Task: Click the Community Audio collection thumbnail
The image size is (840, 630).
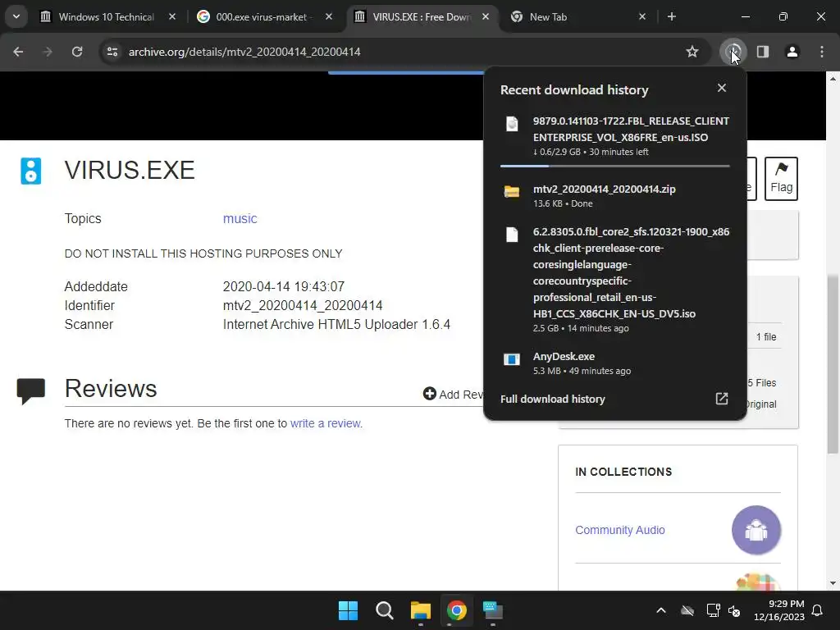Action: [x=756, y=530]
